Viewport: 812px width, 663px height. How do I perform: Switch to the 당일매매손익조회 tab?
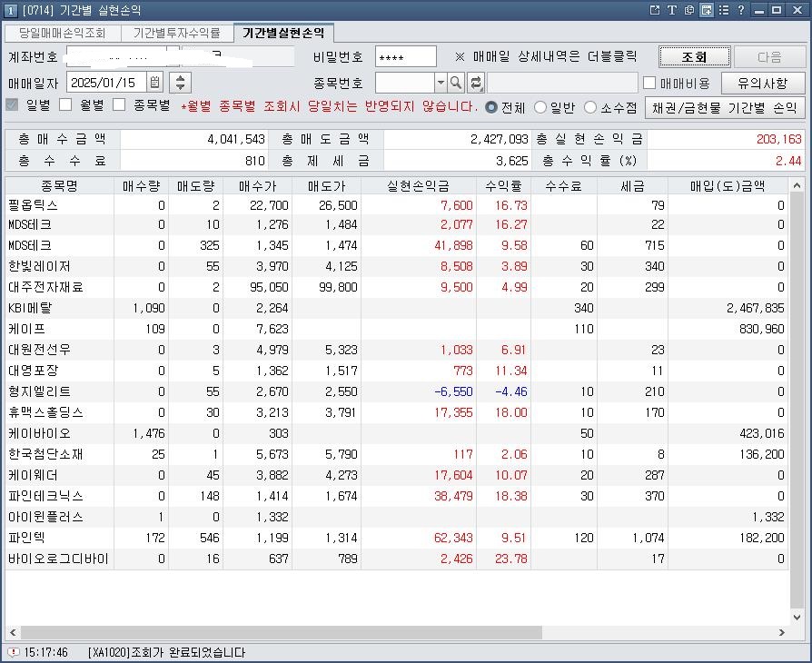point(62,33)
